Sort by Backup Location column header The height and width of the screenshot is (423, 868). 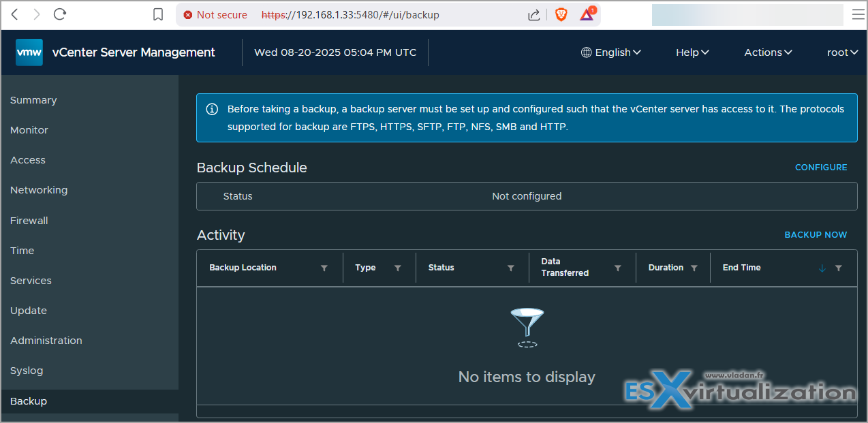coord(243,268)
